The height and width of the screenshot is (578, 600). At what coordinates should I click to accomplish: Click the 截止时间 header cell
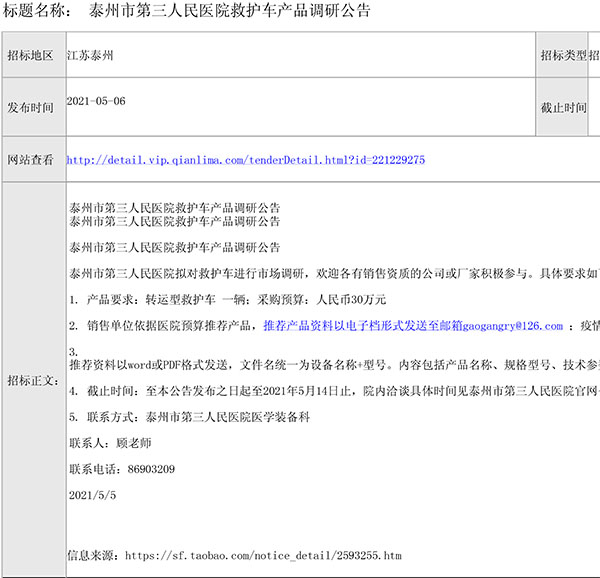coord(562,107)
